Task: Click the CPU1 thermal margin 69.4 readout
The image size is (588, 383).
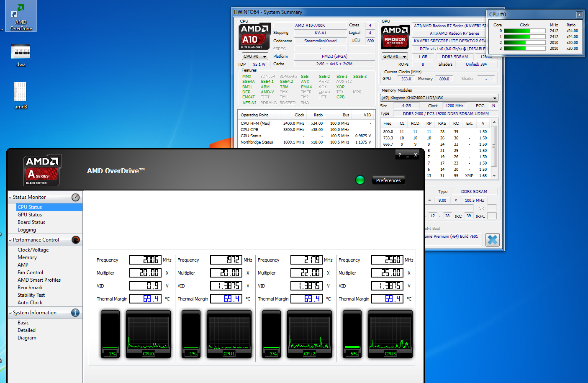Action: (226, 299)
